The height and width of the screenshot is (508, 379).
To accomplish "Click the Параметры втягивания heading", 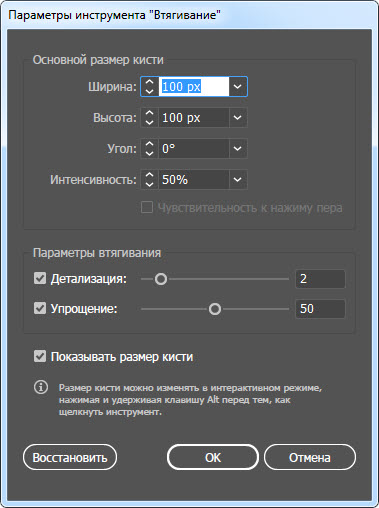I will click(97, 253).
